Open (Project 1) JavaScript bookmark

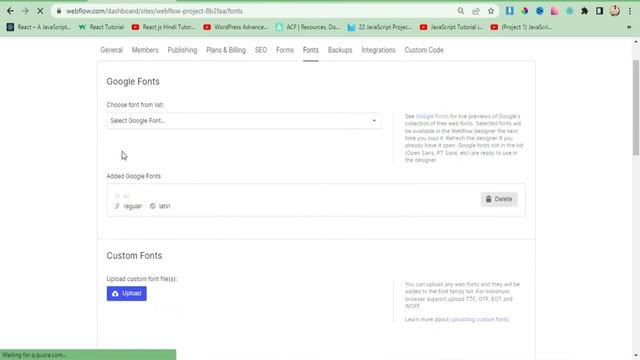pos(522,27)
